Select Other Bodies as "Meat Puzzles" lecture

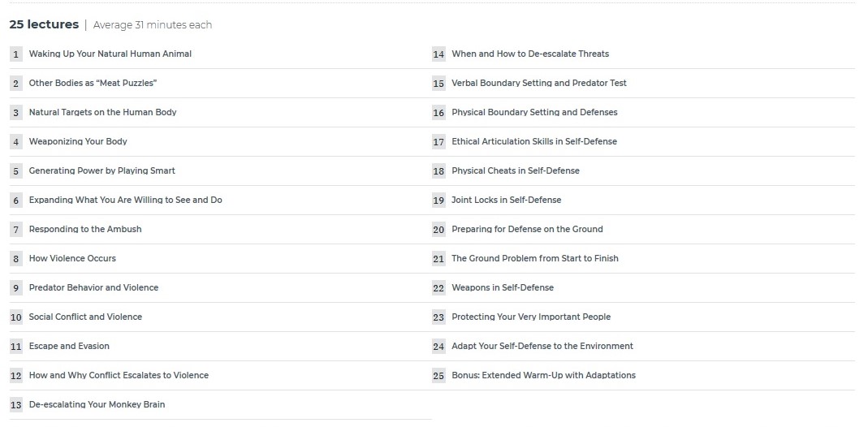[93, 83]
